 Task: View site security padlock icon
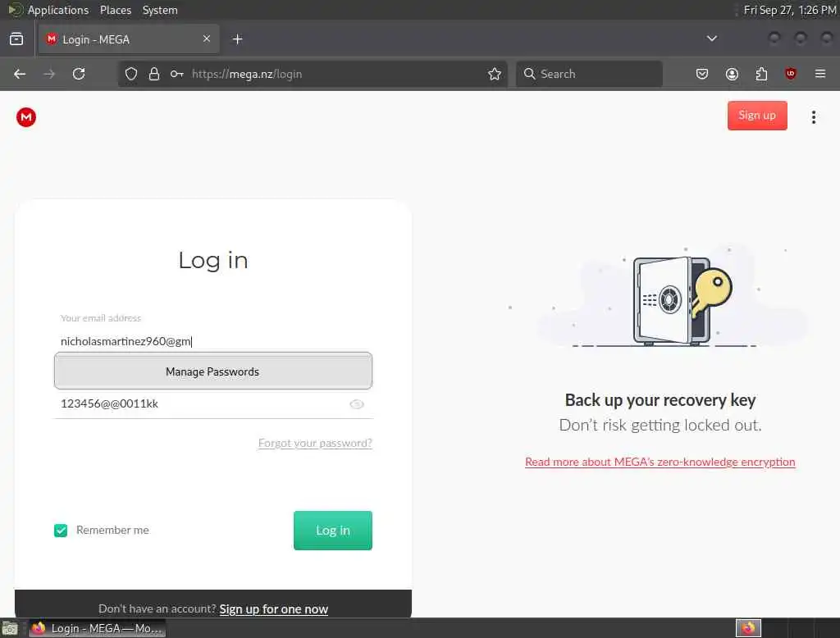[154, 74]
